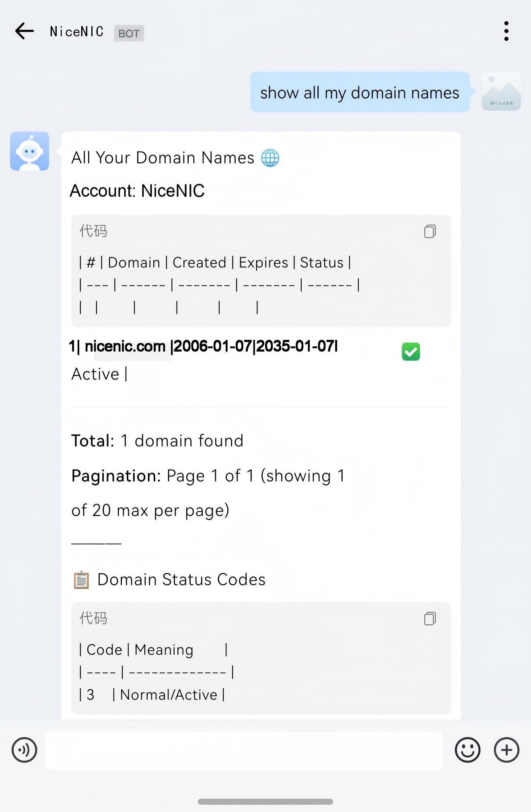Image resolution: width=531 pixels, height=812 pixels.
Task: Tap the 'All Your Domain Names' heading
Action: [x=163, y=158]
